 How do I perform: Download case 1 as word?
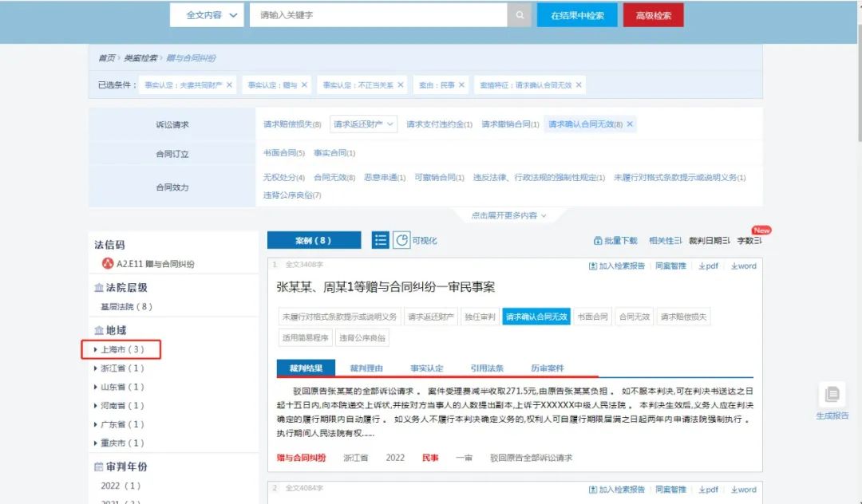[743, 266]
